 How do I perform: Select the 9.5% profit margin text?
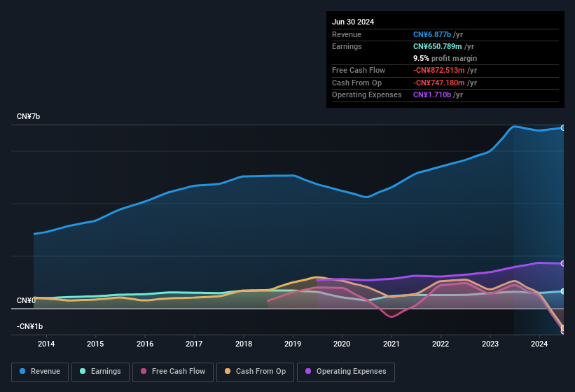click(x=445, y=58)
